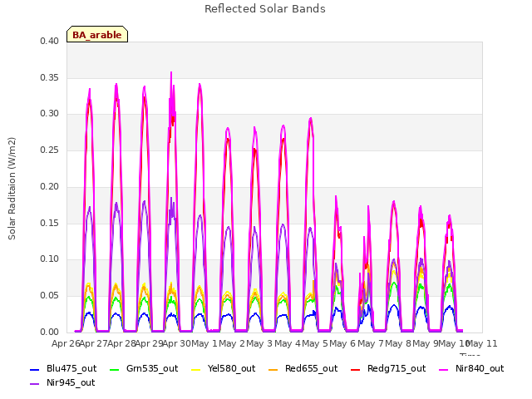Click the green Grn535_out legend swatch

pyautogui.click(x=115, y=369)
